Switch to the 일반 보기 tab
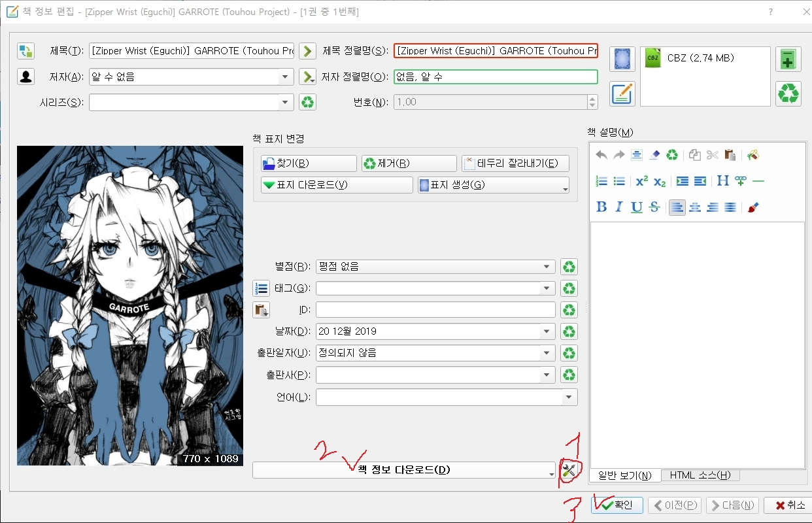The image size is (812, 523). tap(625, 475)
